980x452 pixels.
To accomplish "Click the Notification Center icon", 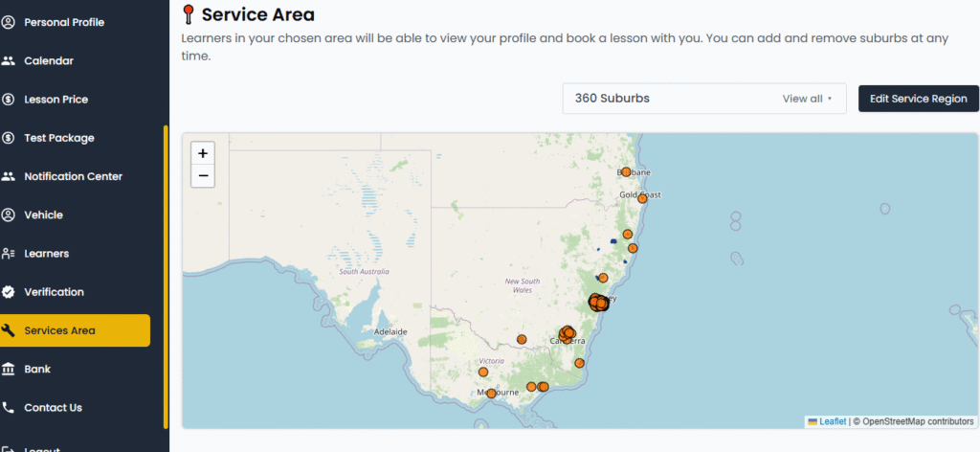I will pyautogui.click(x=9, y=176).
